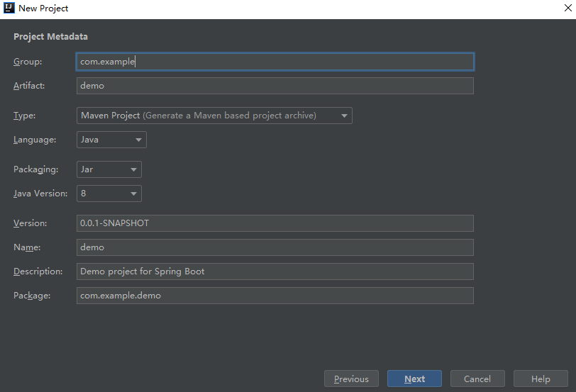Open the Java Version dropdown
Viewport: 576px width, 392px height.
109,194
